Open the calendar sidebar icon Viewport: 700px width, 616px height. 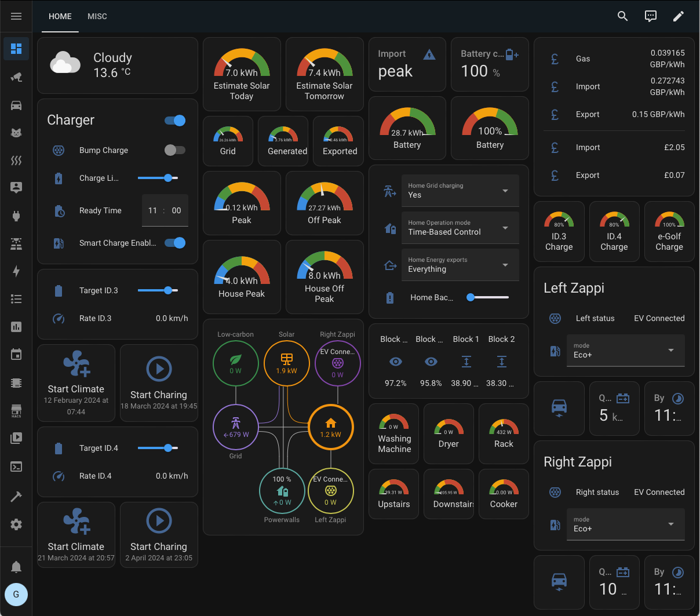point(16,355)
